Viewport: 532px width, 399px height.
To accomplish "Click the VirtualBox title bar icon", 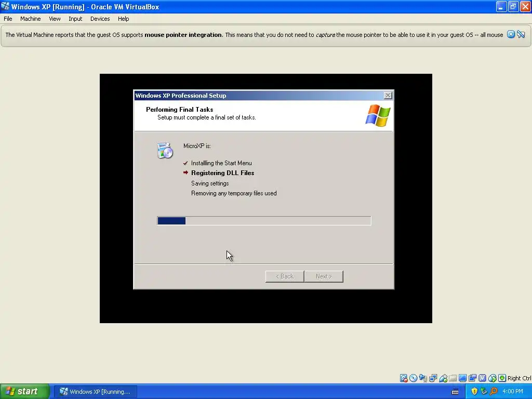I will [x=5, y=6].
